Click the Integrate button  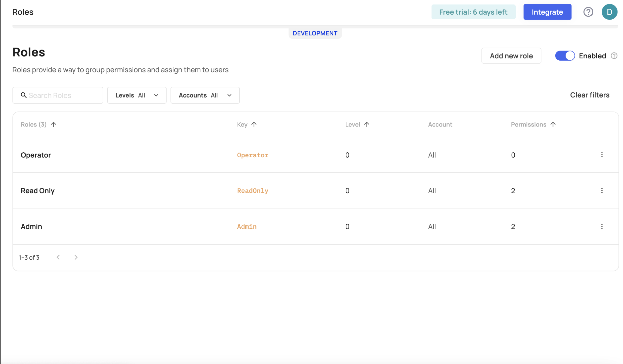point(547,12)
